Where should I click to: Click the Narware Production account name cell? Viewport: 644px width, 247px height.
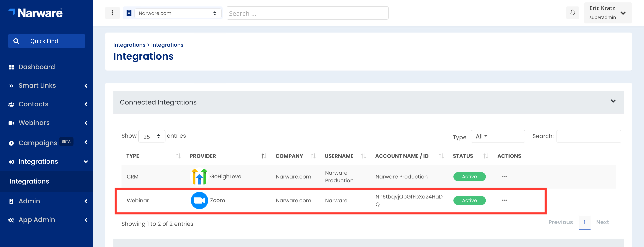pos(402,177)
